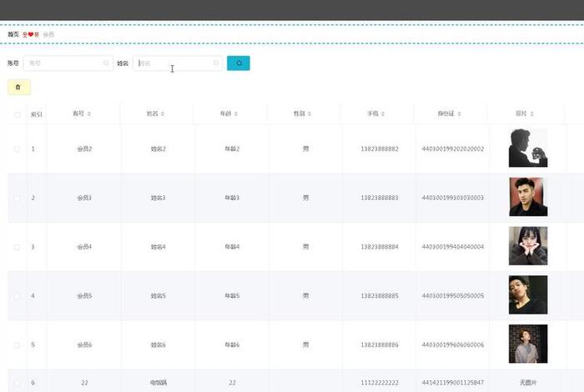Click the name cell 姓名5

tap(158, 296)
